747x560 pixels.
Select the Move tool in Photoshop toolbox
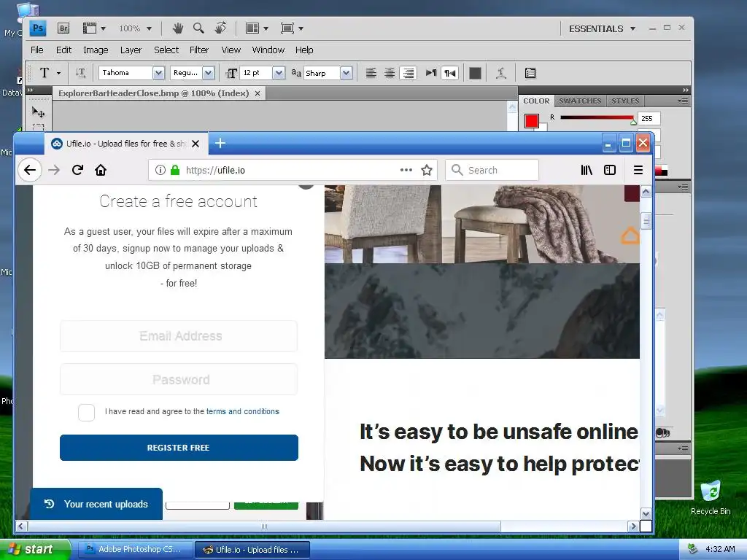coord(38,112)
